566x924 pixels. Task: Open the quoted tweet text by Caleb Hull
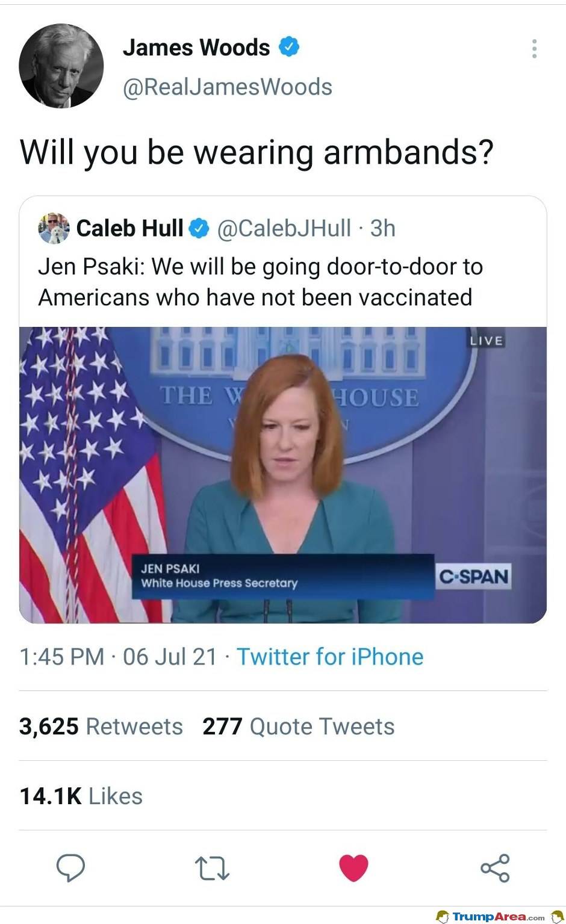pyautogui.click(x=260, y=282)
